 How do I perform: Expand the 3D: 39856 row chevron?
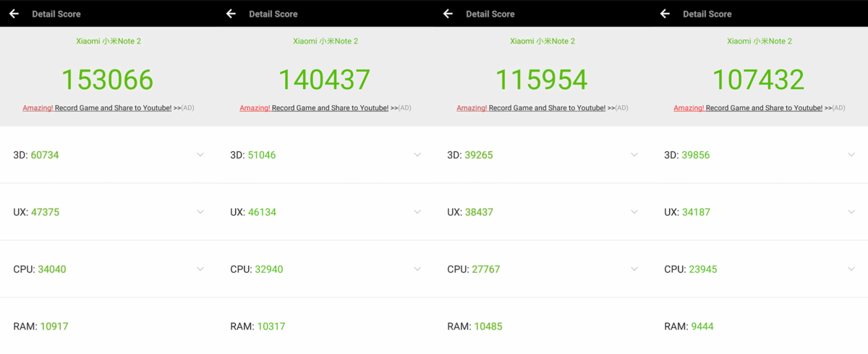coord(851,155)
